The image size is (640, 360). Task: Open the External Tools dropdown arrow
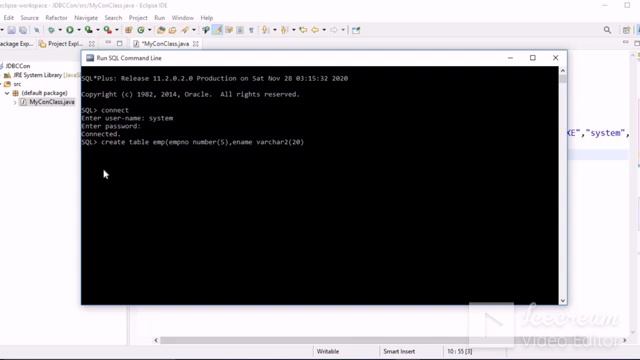click(x=116, y=30)
